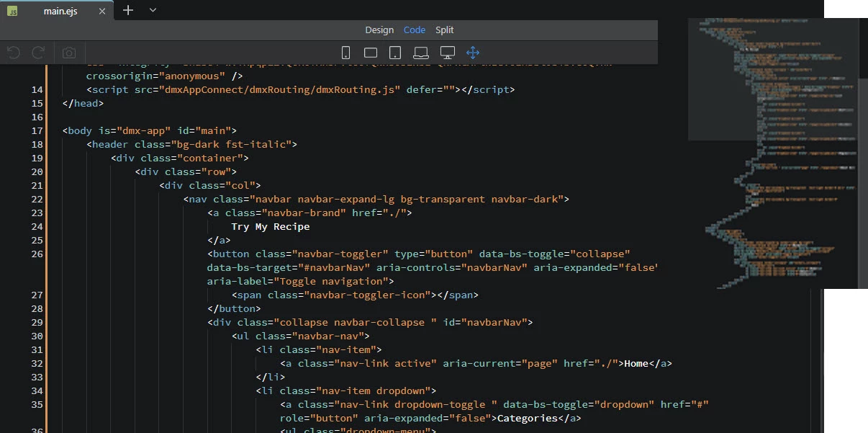Expand the open tabs list chevron

point(153,10)
